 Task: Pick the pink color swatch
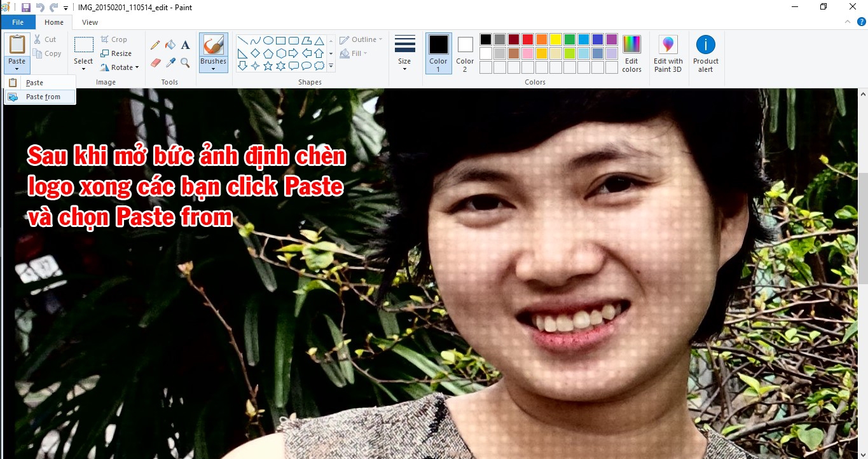tap(527, 53)
